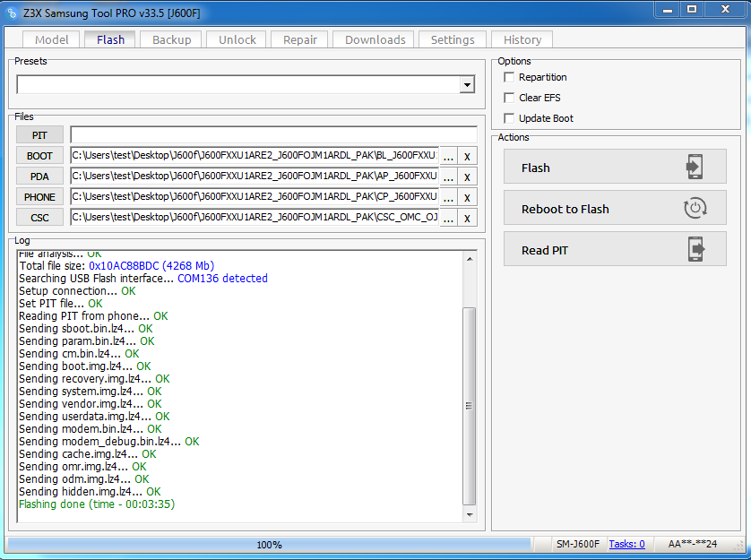Switch to the Model tab
Viewport: 751px width, 560px height.
click(51, 39)
